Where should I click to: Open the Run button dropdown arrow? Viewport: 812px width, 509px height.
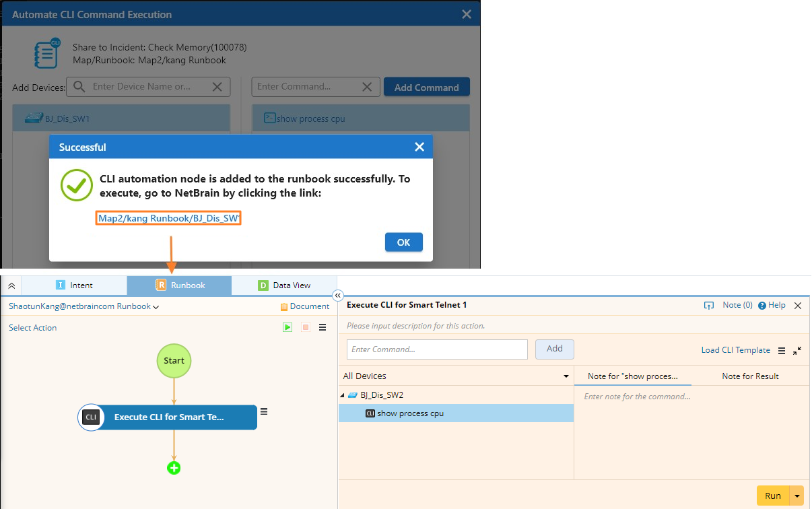coord(797,496)
